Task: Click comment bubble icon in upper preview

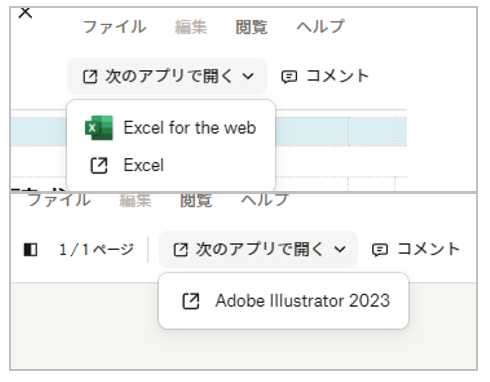Action: pyautogui.click(x=289, y=77)
